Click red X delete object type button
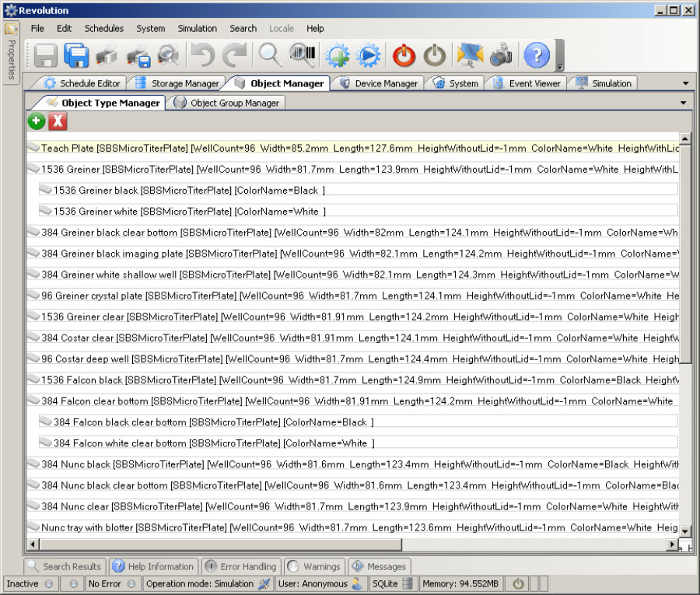Screen dimensions: 700x595 (x=58, y=121)
